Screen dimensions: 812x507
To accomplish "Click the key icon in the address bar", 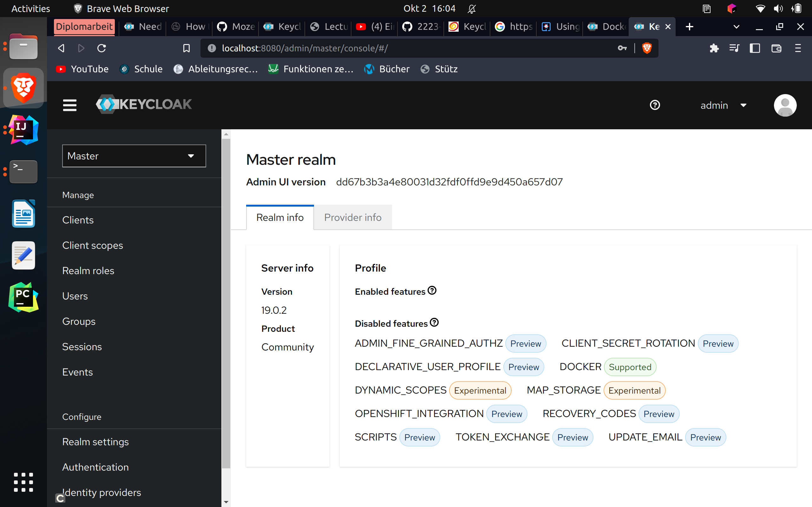I will point(622,48).
